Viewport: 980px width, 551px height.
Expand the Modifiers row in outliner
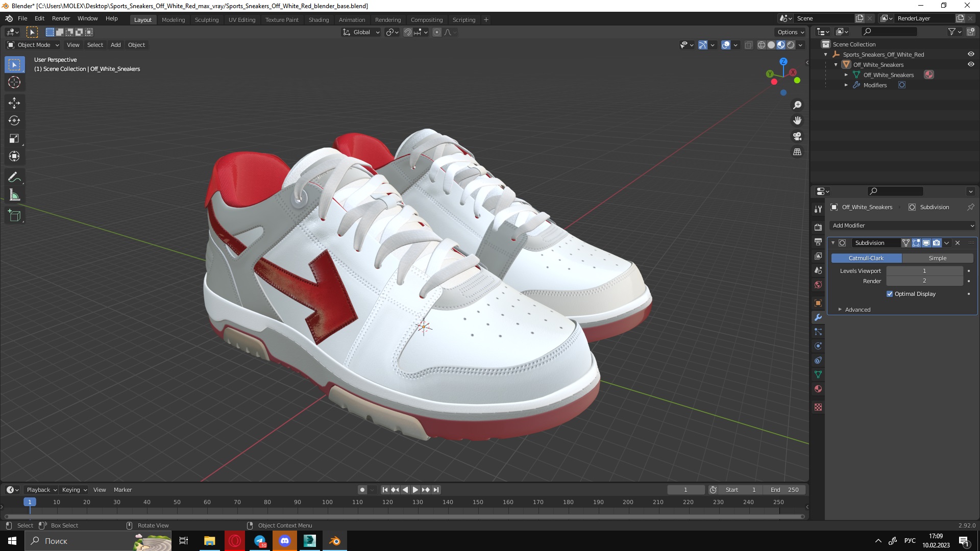846,85
